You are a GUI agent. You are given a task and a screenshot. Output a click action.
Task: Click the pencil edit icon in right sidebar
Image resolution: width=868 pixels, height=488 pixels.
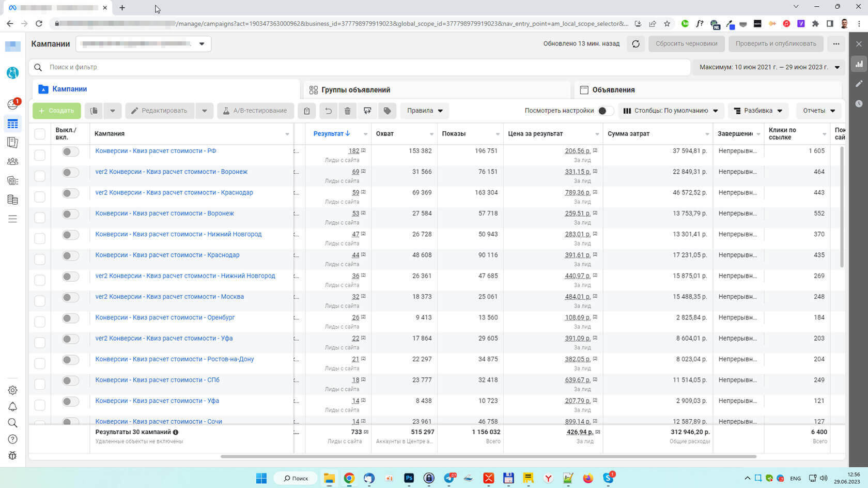[859, 84]
